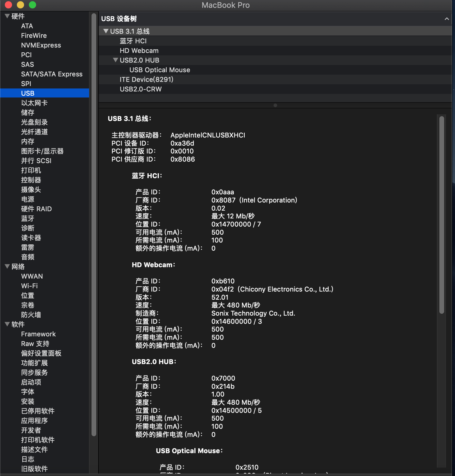The image size is (455, 476).
Task: Open 描述文件 entry
Action: point(34,450)
